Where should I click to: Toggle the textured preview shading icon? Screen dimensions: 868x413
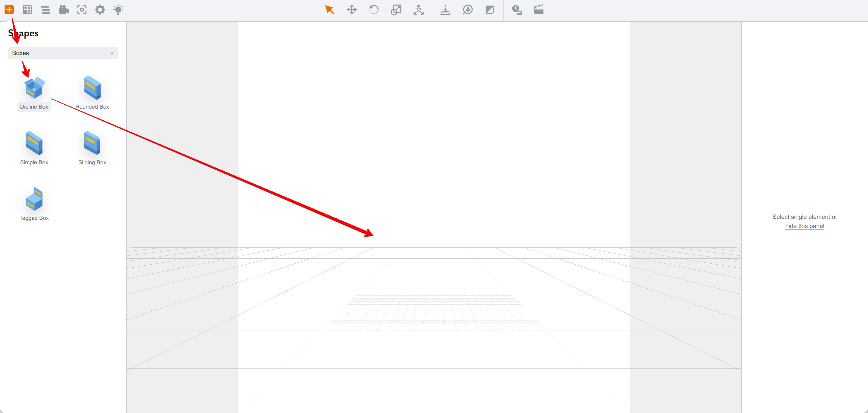490,9
